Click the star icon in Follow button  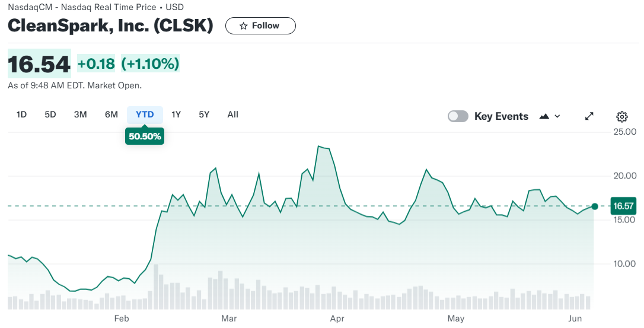(x=243, y=26)
